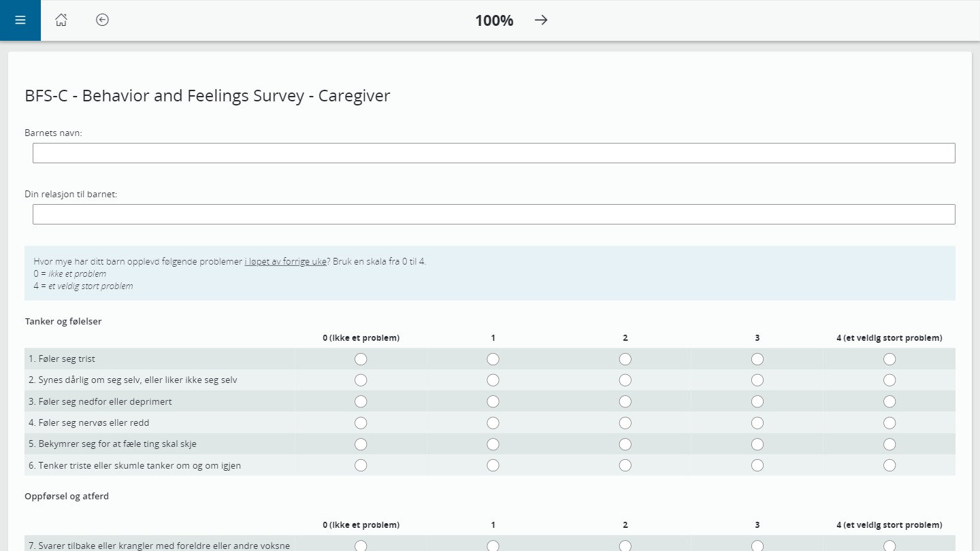Select 0 for "Føler seg trist"
980x551 pixels.
click(x=361, y=358)
